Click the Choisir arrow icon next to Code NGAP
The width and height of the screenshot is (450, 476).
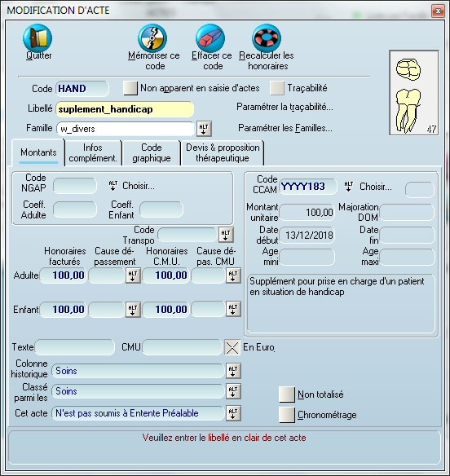113,186
